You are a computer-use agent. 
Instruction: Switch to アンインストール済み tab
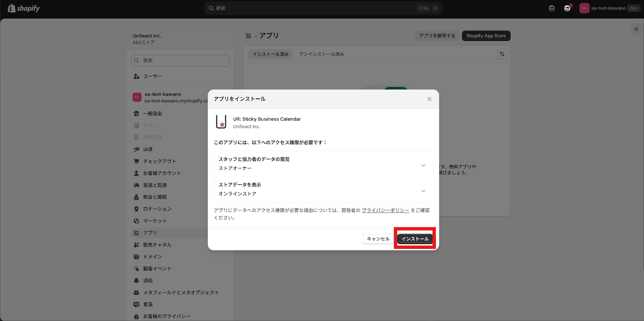(322, 54)
